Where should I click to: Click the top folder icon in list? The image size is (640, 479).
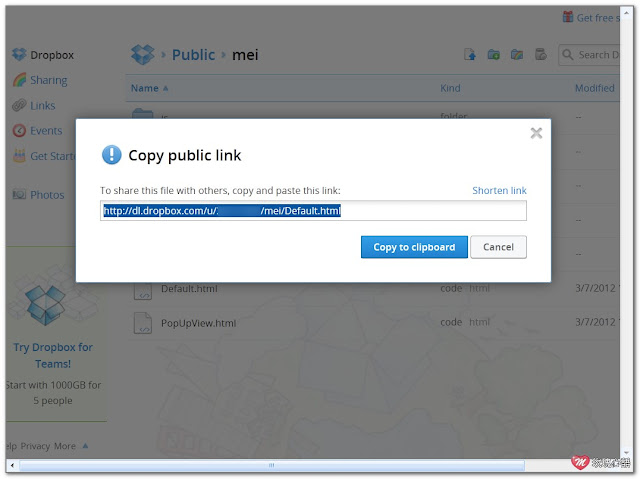pyautogui.click(x=143, y=113)
